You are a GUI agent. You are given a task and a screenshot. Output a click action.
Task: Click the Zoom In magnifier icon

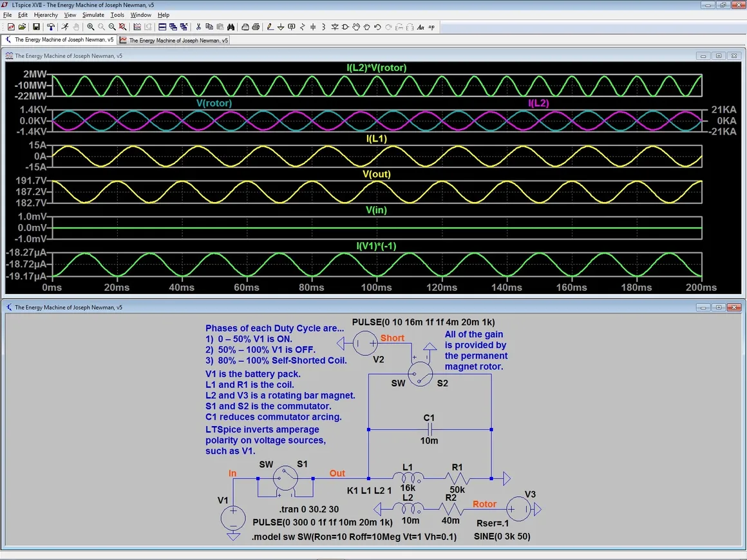(91, 27)
